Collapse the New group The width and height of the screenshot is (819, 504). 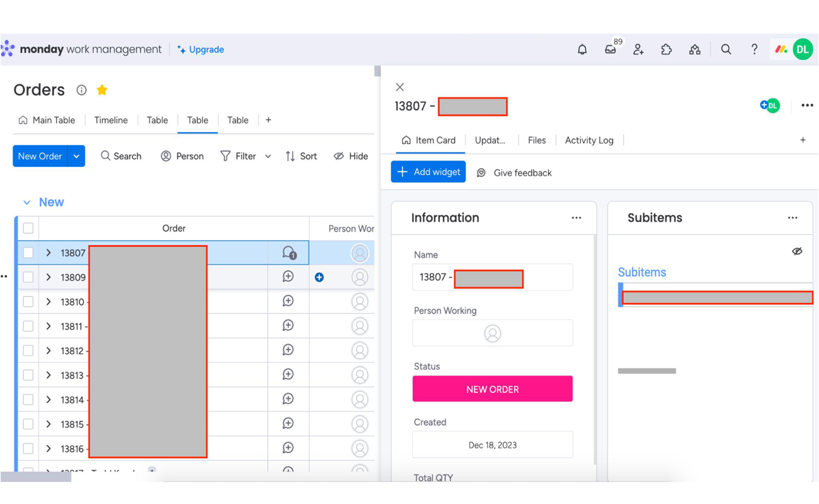click(x=26, y=202)
